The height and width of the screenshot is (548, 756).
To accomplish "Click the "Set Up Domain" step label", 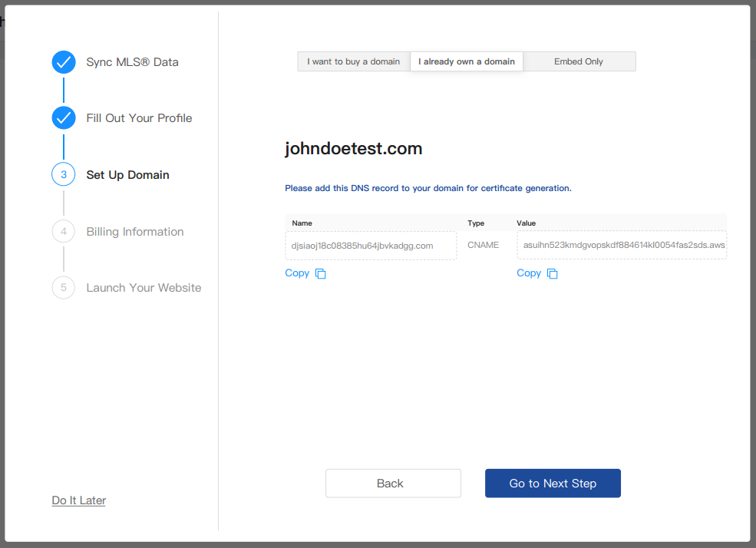I will [127, 175].
